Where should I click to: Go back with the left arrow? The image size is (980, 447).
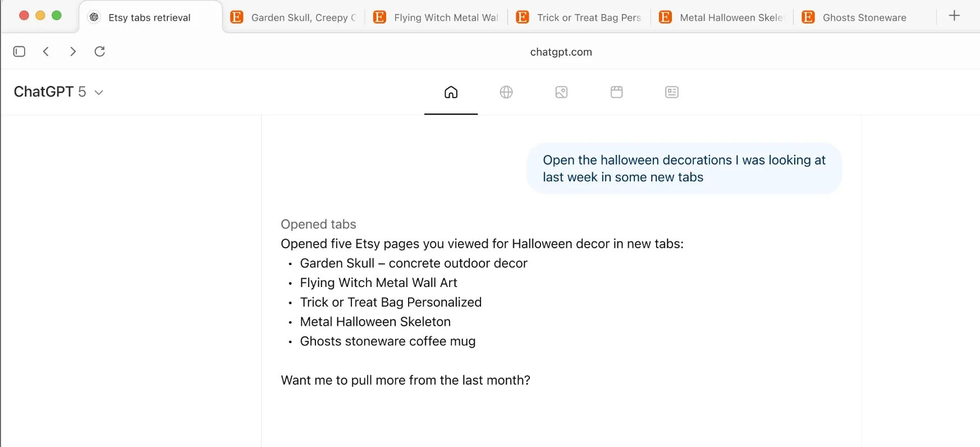click(x=46, y=52)
